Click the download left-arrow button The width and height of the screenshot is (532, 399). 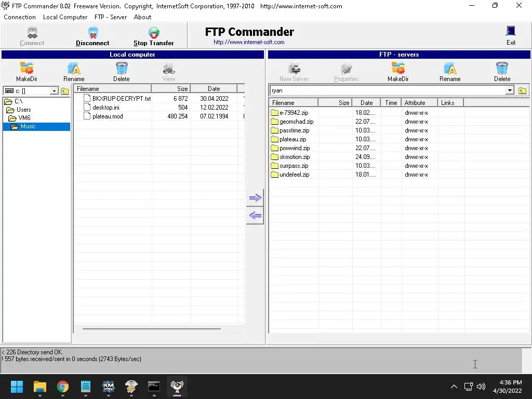click(255, 216)
